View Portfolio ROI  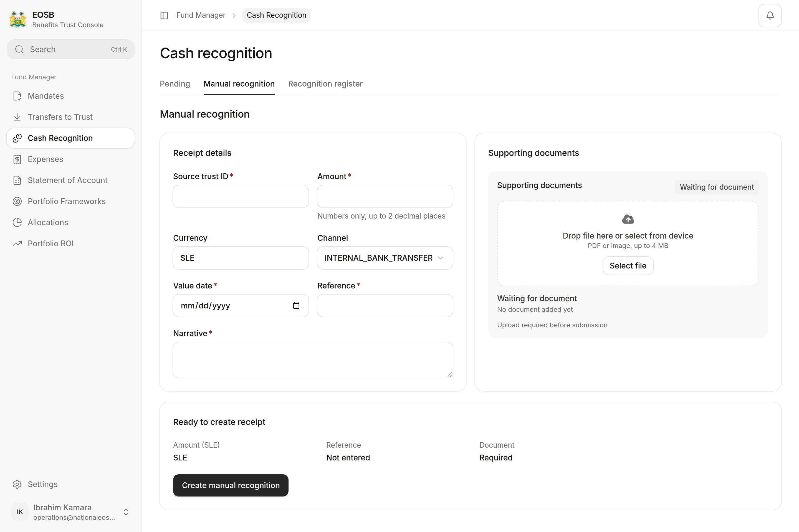pyautogui.click(x=70, y=243)
